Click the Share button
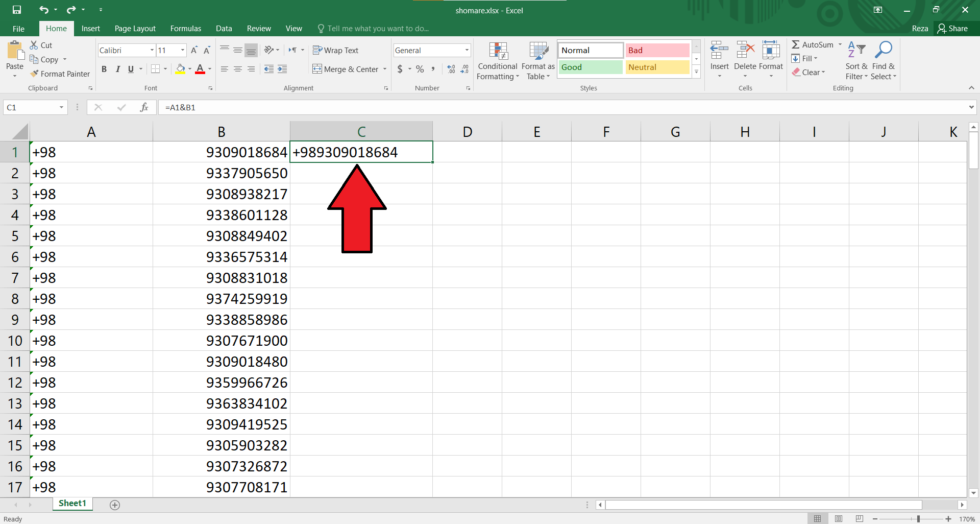Screen dimensions: 980x524 point(952,29)
